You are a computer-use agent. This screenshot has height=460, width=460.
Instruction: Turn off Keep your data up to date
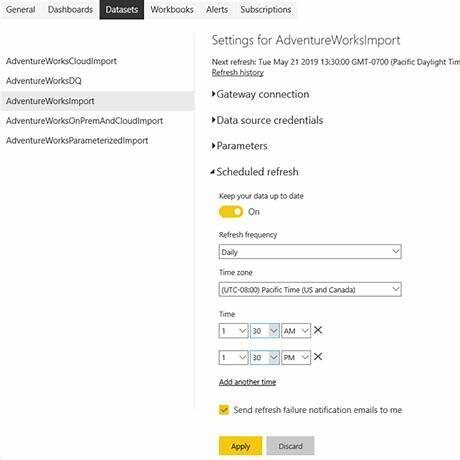click(x=231, y=212)
